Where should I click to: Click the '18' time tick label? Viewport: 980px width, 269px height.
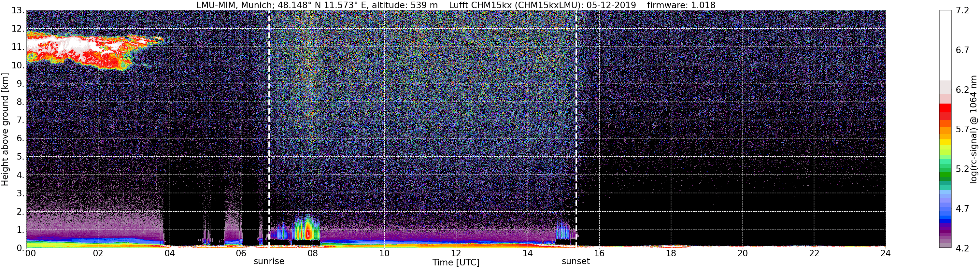click(671, 253)
